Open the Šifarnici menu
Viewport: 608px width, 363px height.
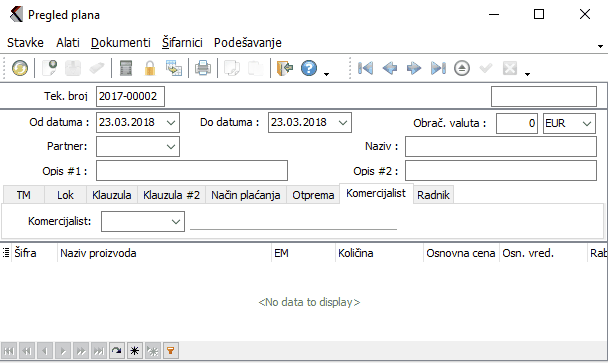[x=182, y=42]
